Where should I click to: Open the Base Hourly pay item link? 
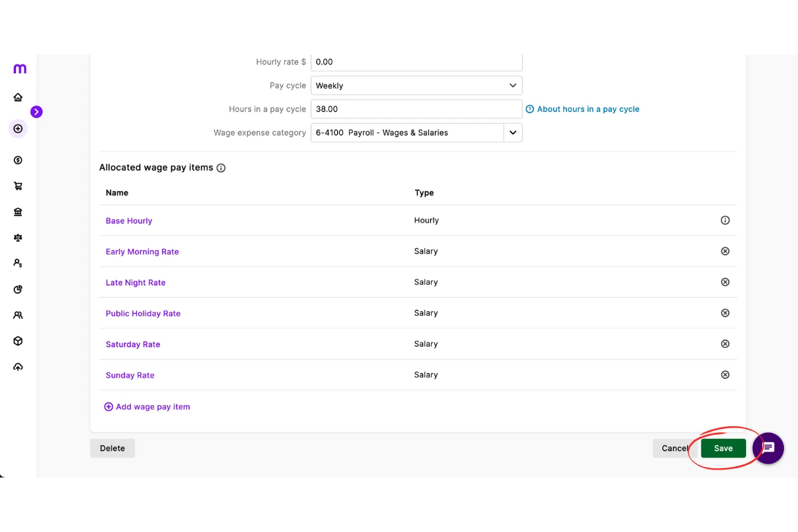[129, 221]
